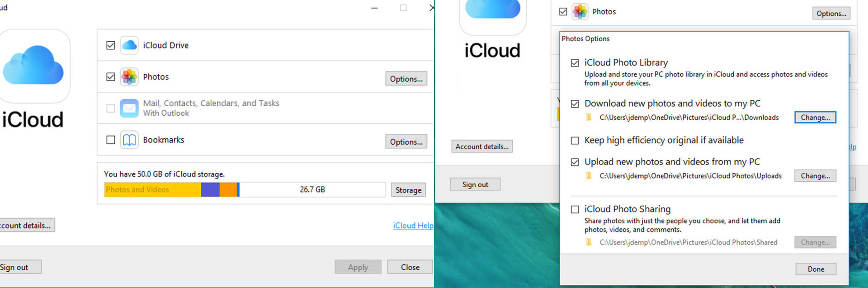The width and height of the screenshot is (868, 288).
Task: Open the iCloud Help link
Action: pos(413,226)
